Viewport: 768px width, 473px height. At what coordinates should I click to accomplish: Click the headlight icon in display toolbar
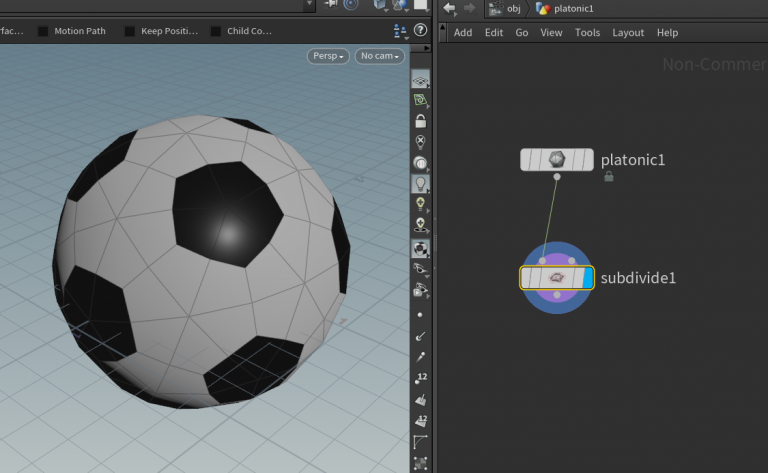[420, 163]
